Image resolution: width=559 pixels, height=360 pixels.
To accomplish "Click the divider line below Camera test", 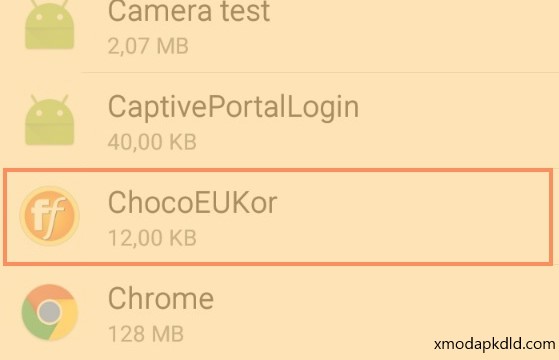I will [320, 72].
